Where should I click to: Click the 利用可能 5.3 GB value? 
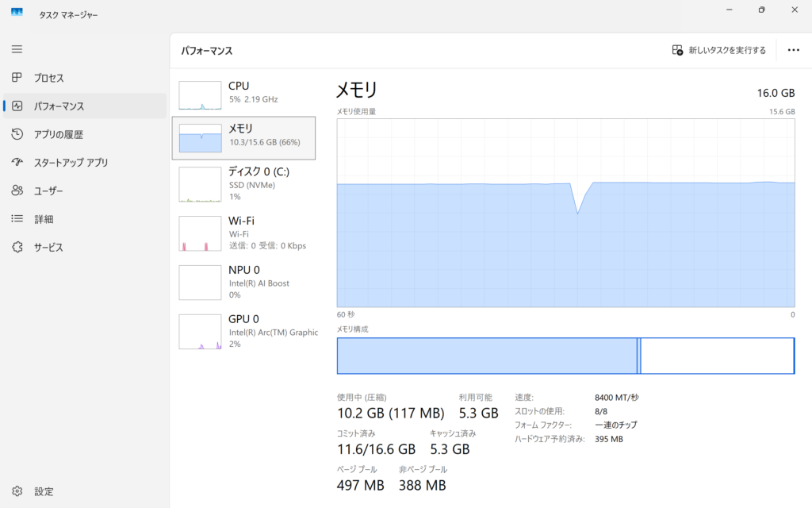coord(478,413)
